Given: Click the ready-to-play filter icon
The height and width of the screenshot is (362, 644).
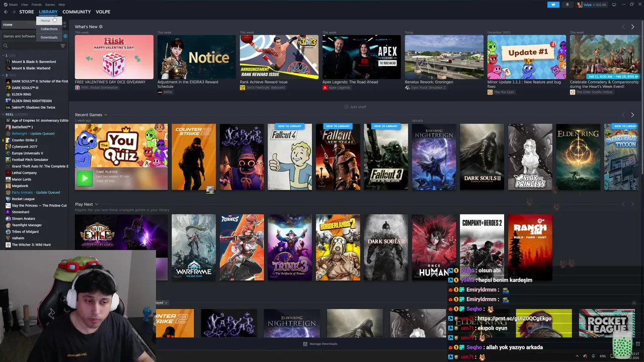Looking at the screenshot, I should (65, 36).
